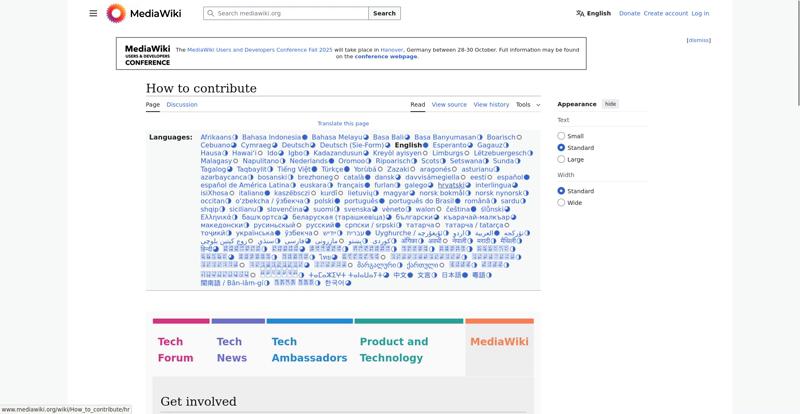Open the English language selector
This screenshot has height=414, width=800.
[593, 14]
